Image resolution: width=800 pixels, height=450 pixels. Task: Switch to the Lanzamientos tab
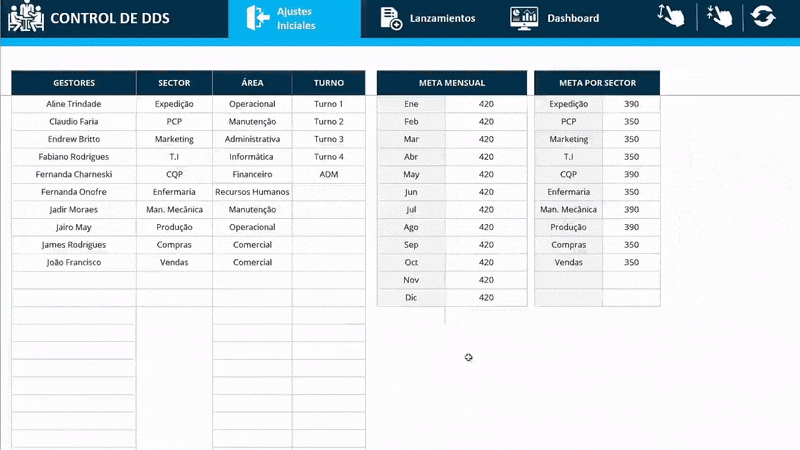pyautogui.click(x=443, y=18)
